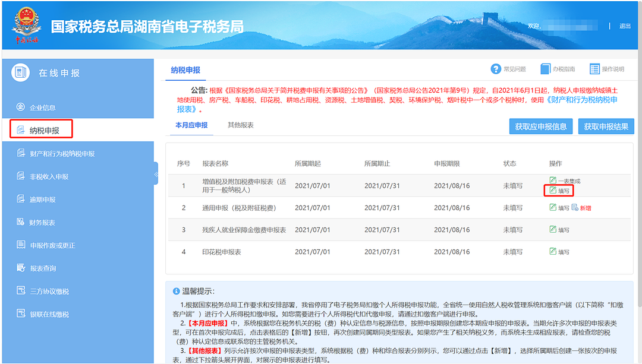Click the 财产和行为税纳税申报 sidebar icon
The width and height of the screenshot is (642, 364).
(x=20, y=153)
